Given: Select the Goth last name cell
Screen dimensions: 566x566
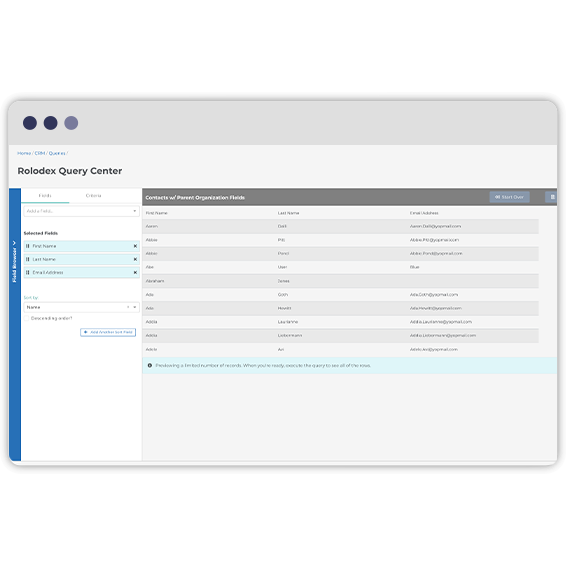Looking at the screenshot, I should coord(283,295).
